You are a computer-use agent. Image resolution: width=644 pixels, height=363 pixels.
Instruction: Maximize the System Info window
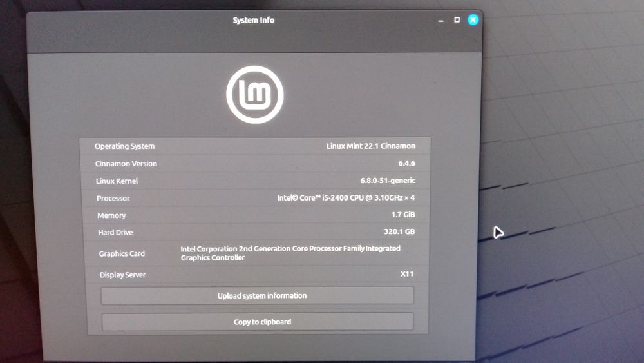[x=457, y=20]
